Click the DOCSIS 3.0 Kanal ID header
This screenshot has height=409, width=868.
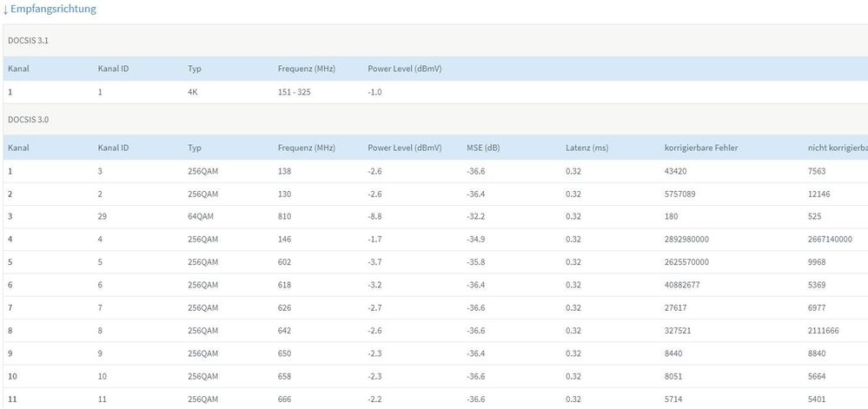click(114, 148)
